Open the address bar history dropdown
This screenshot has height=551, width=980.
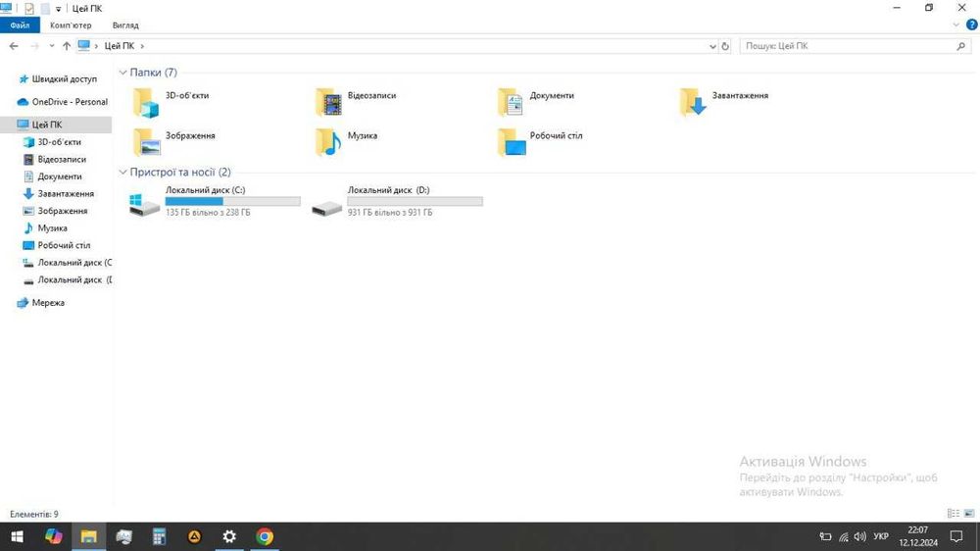coord(712,46)
